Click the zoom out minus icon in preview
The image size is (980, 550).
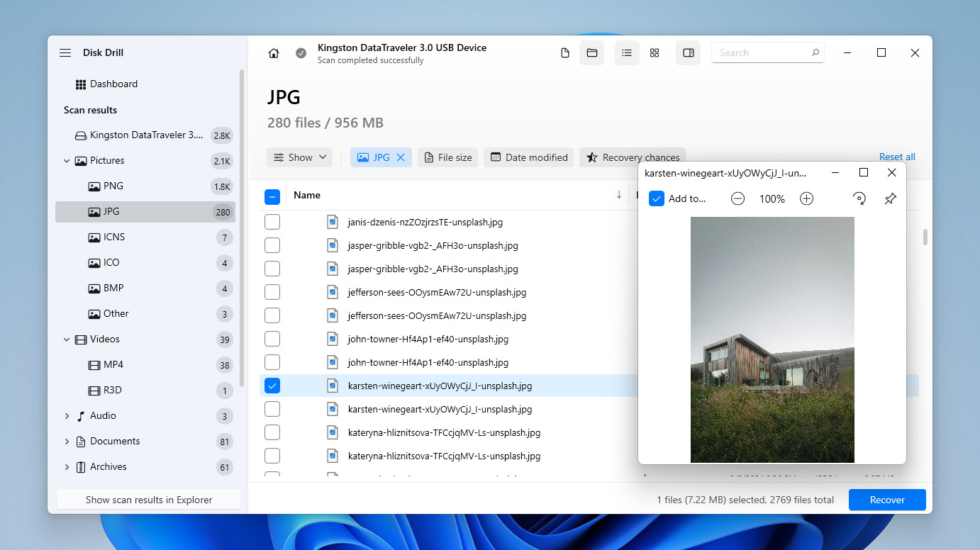[x=737, y=199]
